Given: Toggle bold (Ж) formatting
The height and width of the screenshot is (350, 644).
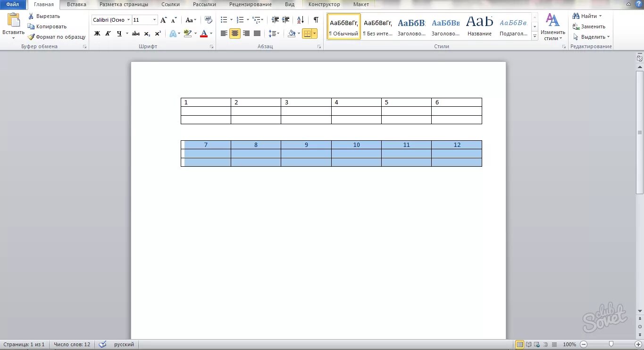Looking at the screenshot, I should click(97, 34).
